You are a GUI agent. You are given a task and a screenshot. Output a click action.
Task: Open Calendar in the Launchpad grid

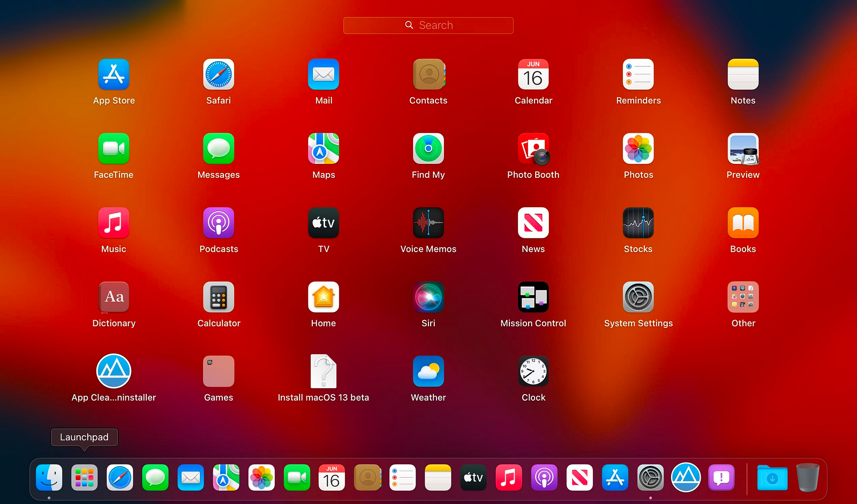[533, 74]
